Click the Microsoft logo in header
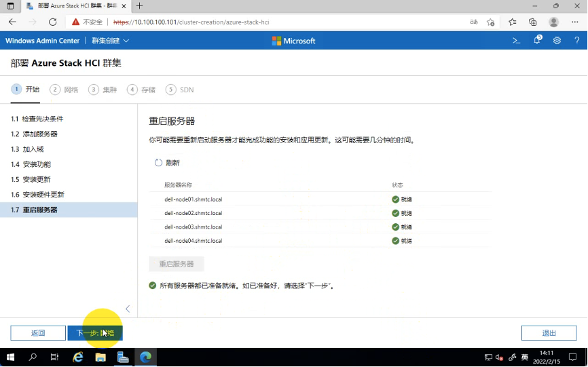 [293, 41]
